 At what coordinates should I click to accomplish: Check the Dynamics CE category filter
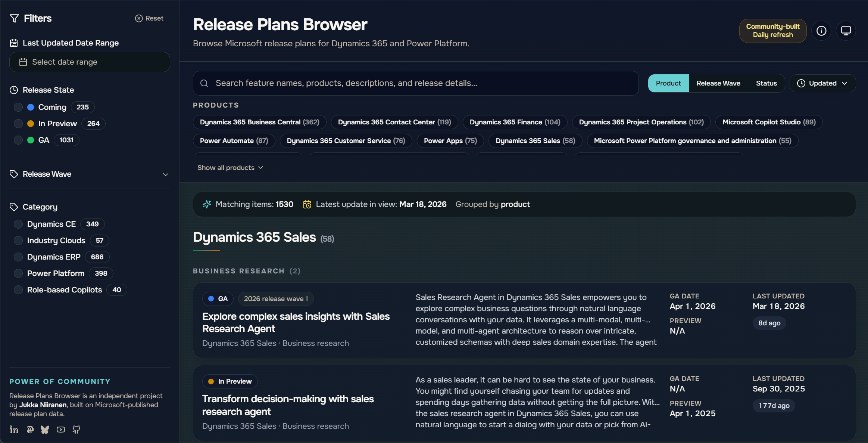[18, 224]
